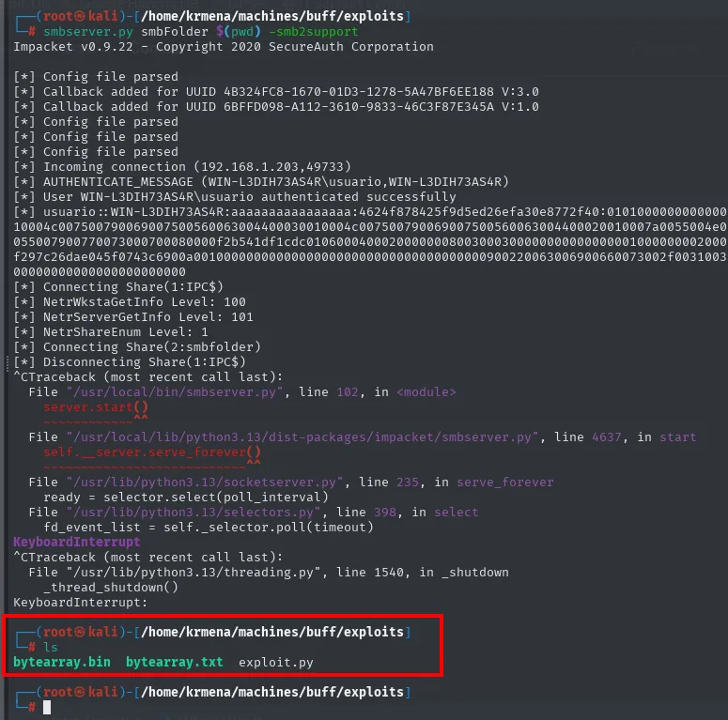
Task: Click the socketserver.py file path
Action: point(205,482)
